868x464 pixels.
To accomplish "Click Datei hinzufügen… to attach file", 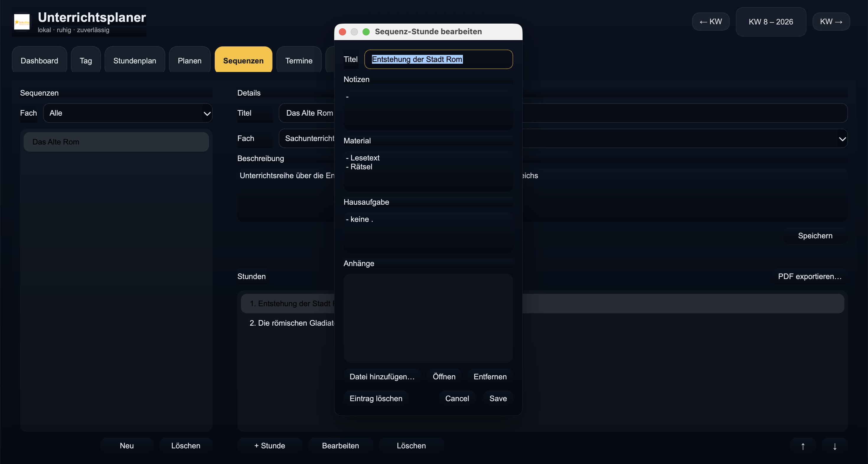I will coord(382,376).
